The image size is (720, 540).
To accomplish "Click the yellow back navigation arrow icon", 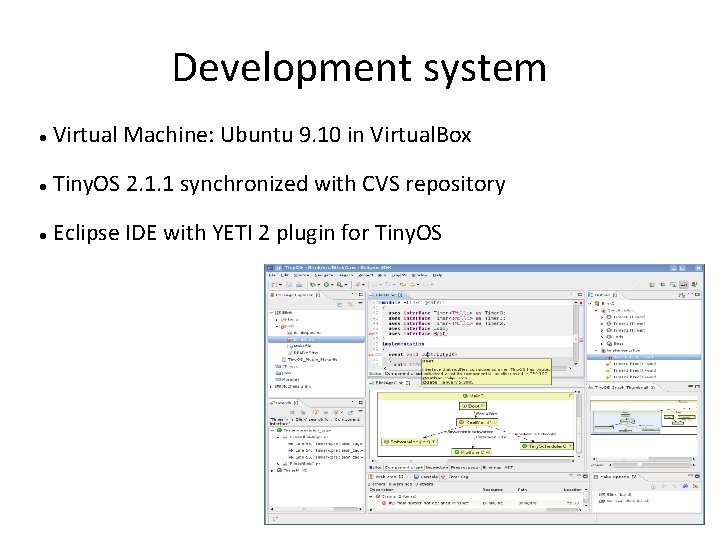I will point(403,285).
